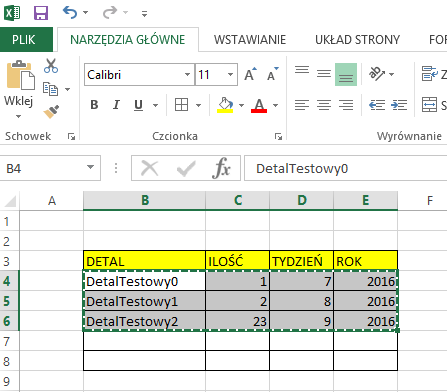Decrease font size with small A icon
The width and height of the screenshot is (447, 392).
coord(273,74)
